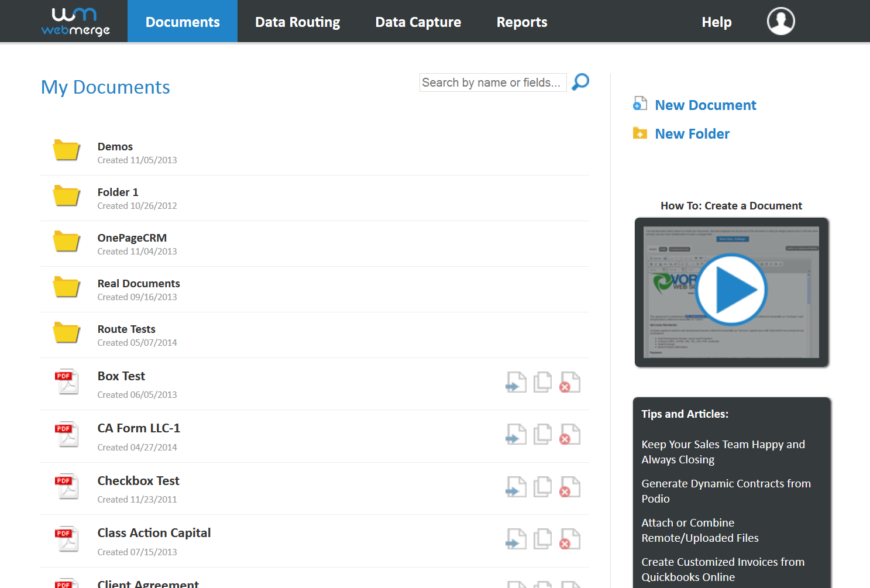Click the blue-arrow document icon for CA Form LLC-1

[x=516, y=435]
